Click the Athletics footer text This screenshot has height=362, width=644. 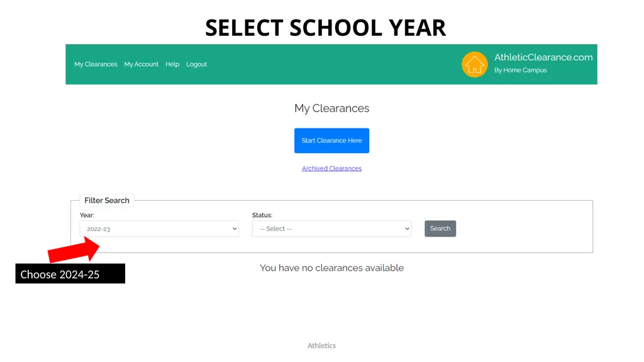click(x=321, y=346)
